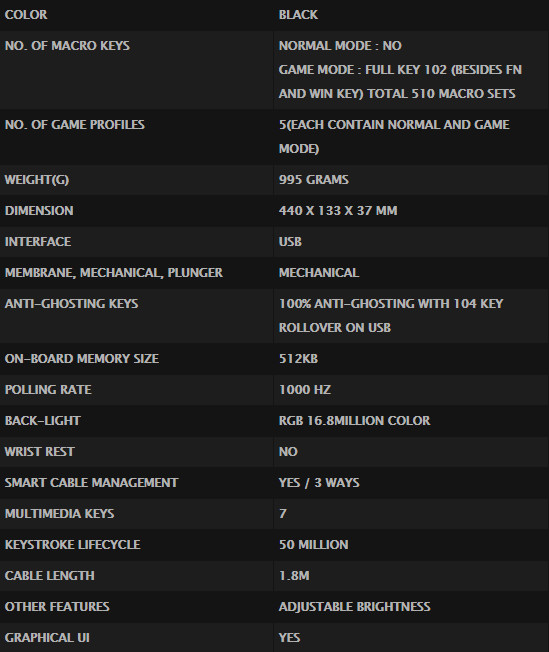
Task: Click the ADJUSTABLE BRIGHTNESS feature text
Action: (x=354, y=607)
